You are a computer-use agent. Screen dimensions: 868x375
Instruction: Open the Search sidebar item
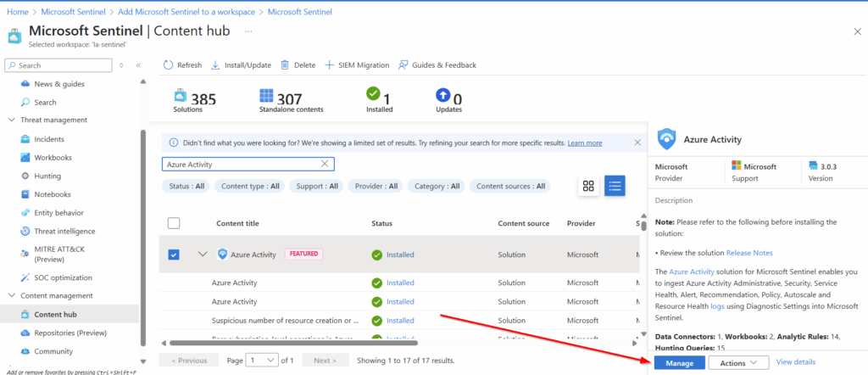click(45, 103)
